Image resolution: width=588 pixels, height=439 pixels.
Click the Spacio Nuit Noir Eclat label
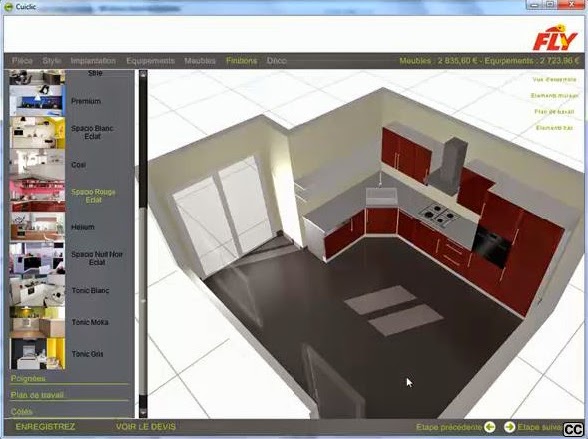97,258
